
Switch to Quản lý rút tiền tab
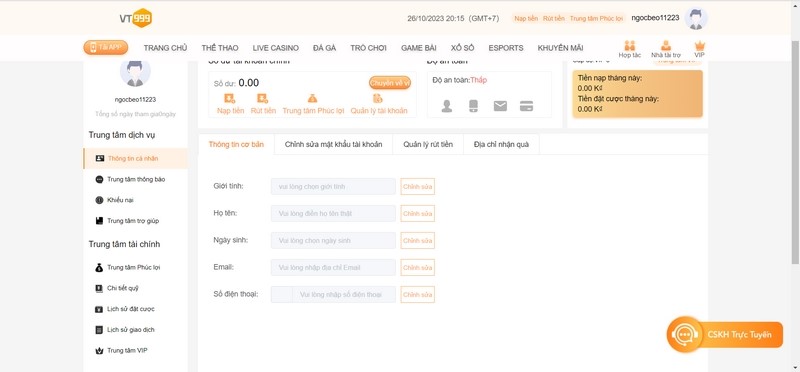click(x=428, y=144)
